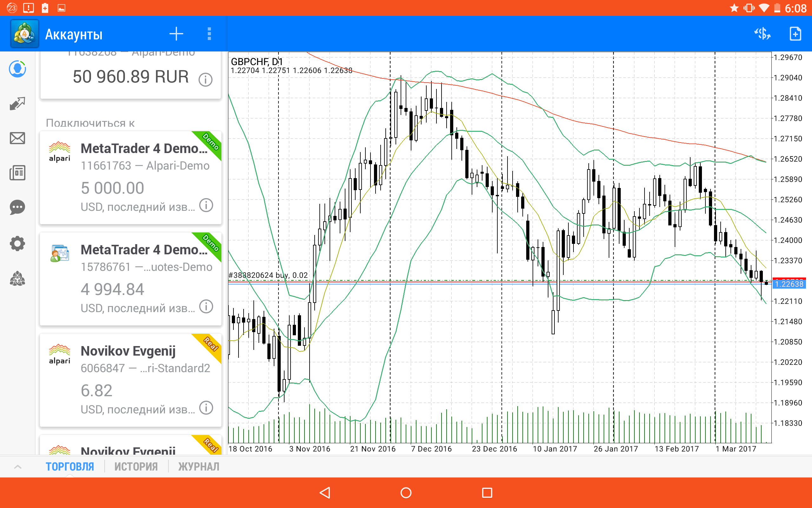Screen dimensions: 812x508
Task: Tap Alpari logo on 11661763 account card
Action: (x=60, y=152)
